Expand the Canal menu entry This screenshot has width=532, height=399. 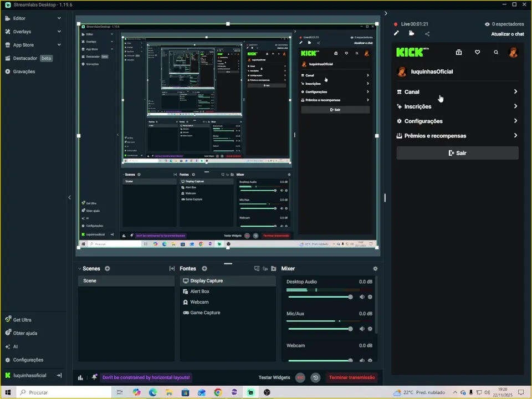tap(457, 91)
